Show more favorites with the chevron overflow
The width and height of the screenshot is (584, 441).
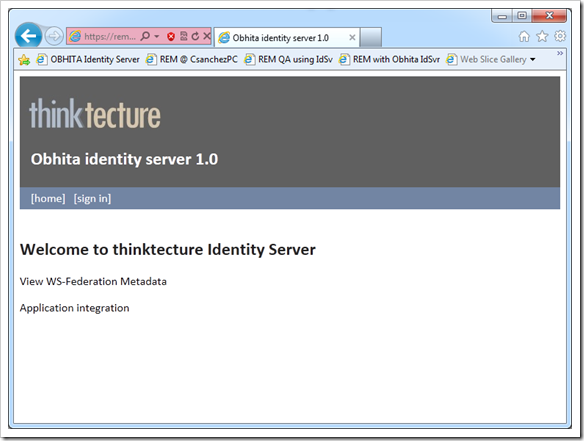coord(560,53)
